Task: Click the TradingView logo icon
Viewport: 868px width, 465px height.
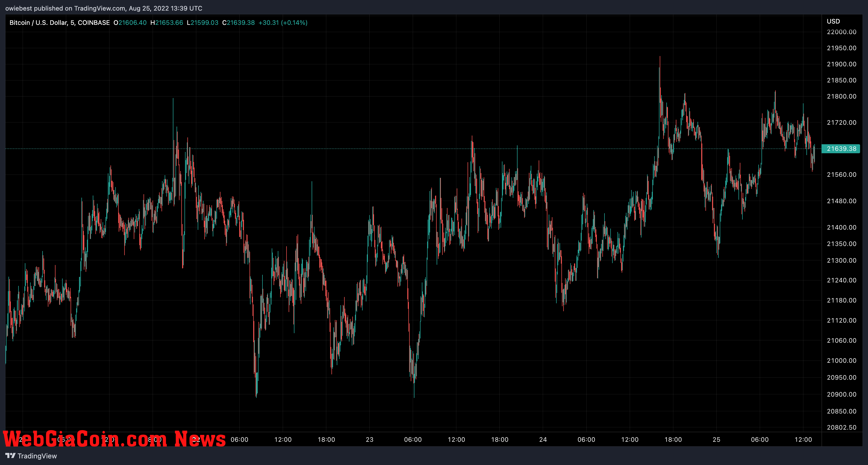Action: click(x=10, y=455)
